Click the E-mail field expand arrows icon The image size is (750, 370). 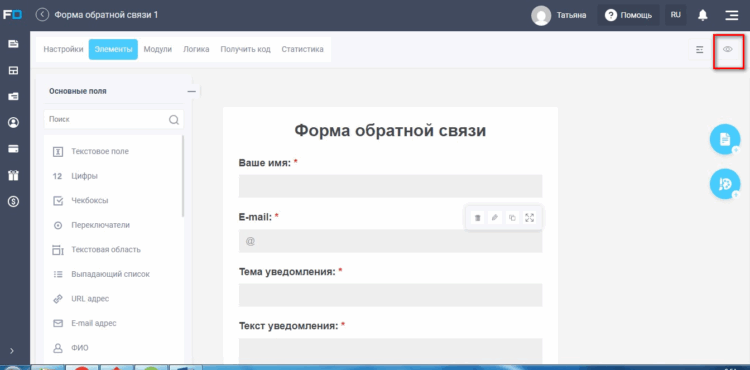[x=529, y=218]
